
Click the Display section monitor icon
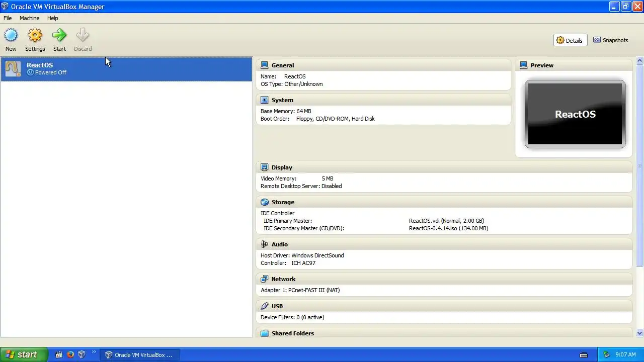coord(264,167)
